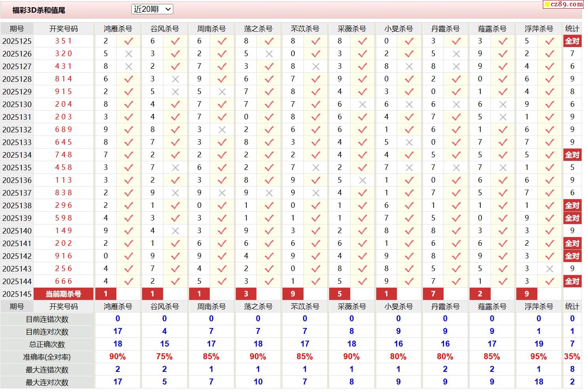Click 蕹露 current kill number 2 badge
Screen dimensions: 584x392
pos(480,294)
